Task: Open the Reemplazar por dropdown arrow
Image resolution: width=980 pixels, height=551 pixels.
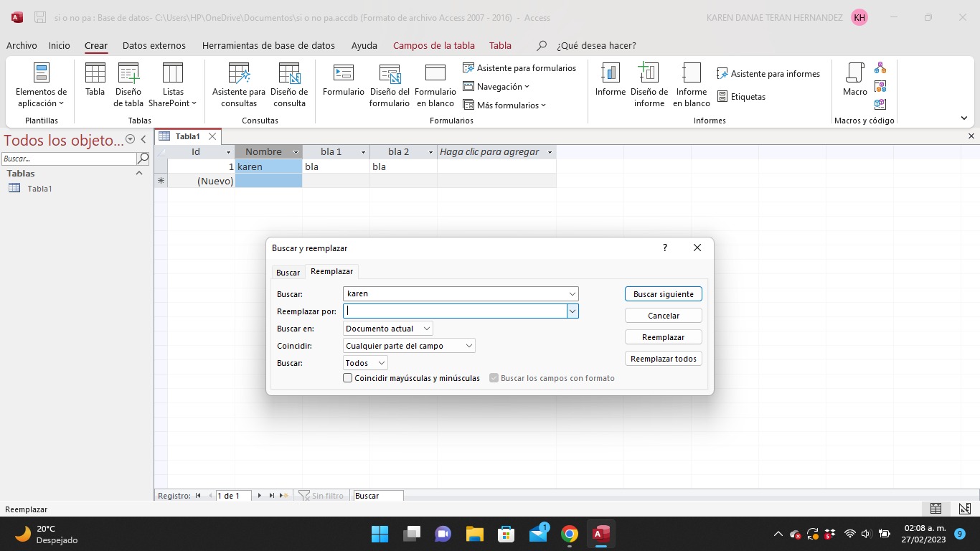Action: (x=573, y=311)
